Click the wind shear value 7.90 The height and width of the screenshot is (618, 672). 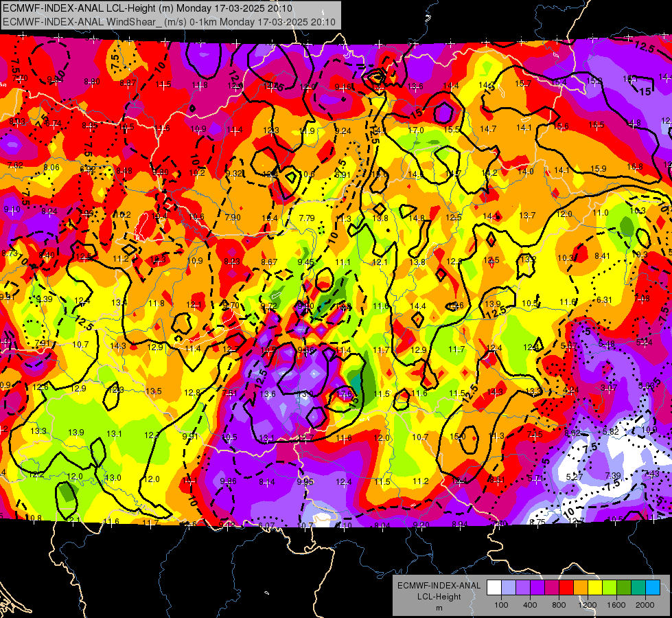[233, 218]
